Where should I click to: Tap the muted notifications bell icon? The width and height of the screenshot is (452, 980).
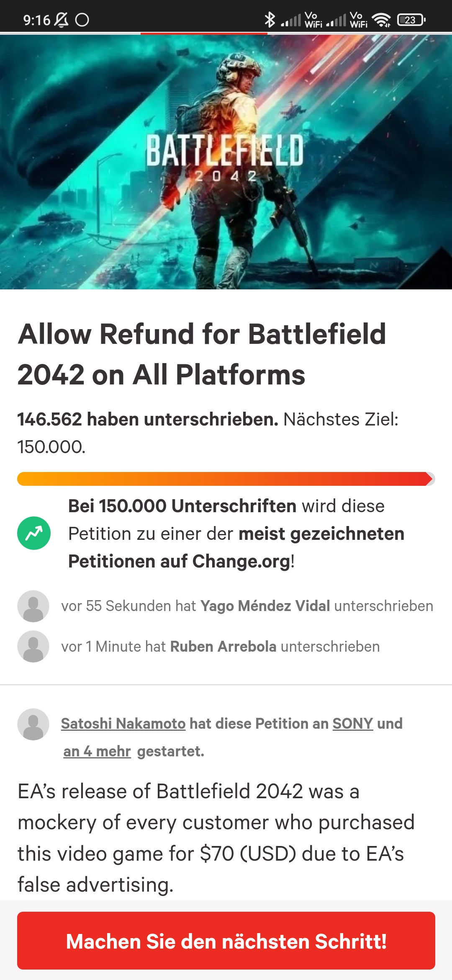point(62,19)
